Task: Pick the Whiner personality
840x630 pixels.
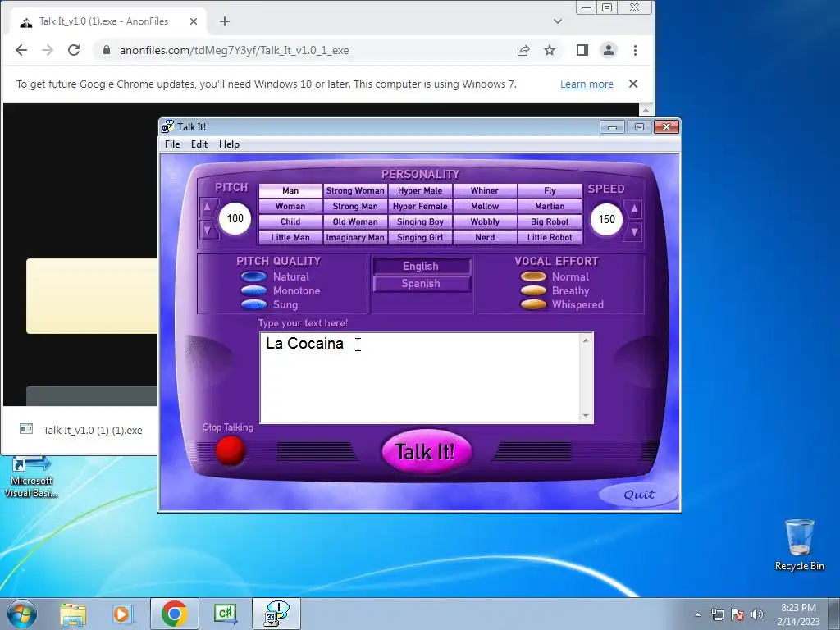Action: 485,190
